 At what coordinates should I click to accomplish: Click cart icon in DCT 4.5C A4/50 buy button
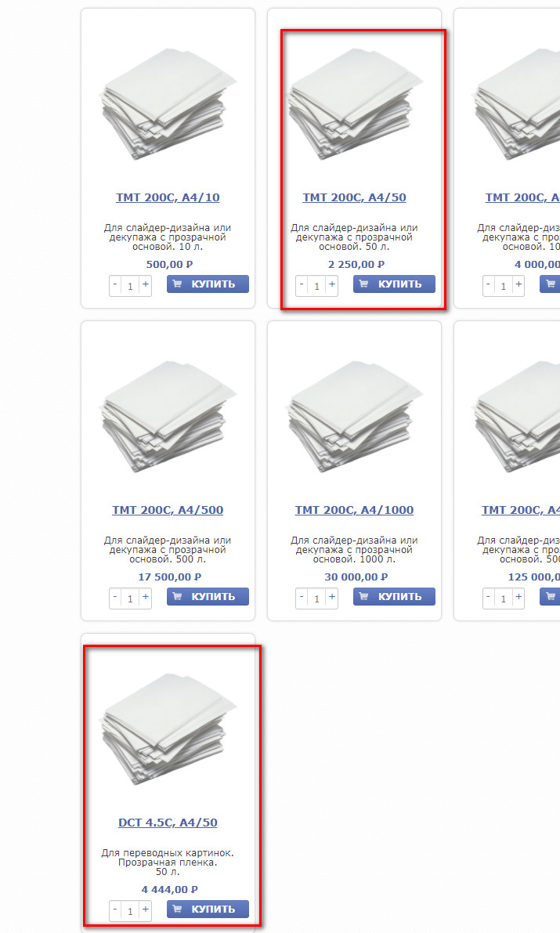[x=177, y=909]
